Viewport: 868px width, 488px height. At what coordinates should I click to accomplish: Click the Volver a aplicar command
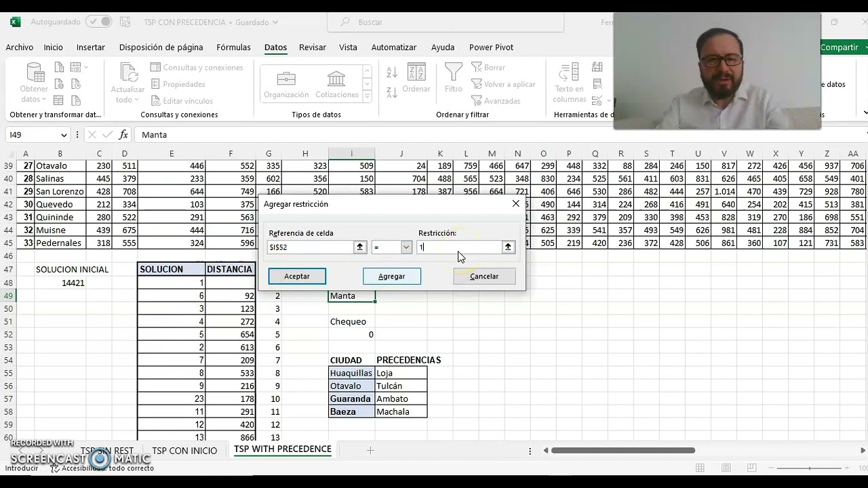503,84
